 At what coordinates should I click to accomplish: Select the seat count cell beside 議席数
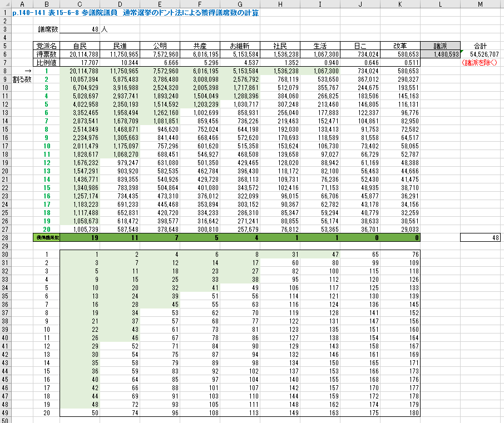pos(80,29)
